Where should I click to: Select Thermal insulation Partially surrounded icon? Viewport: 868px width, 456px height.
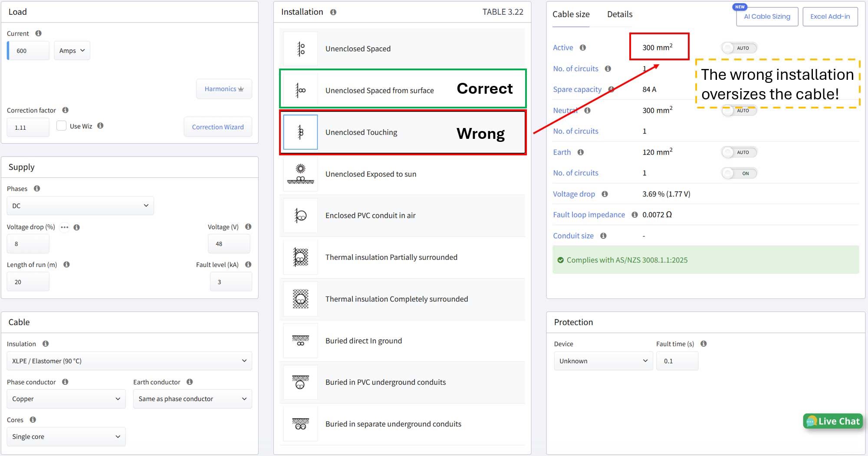(300, 257)
